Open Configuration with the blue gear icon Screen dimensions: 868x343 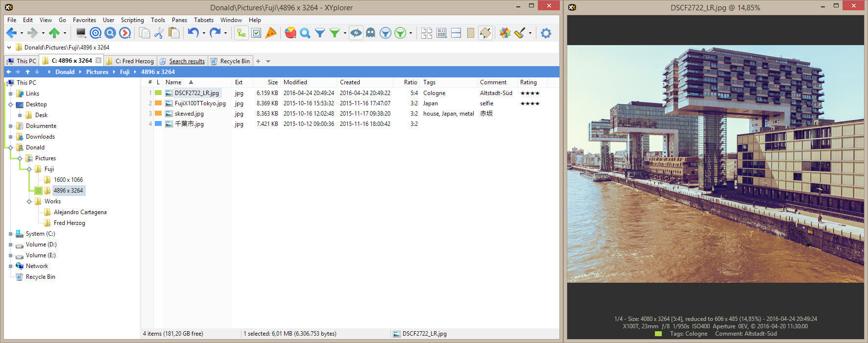coord(546,33)
